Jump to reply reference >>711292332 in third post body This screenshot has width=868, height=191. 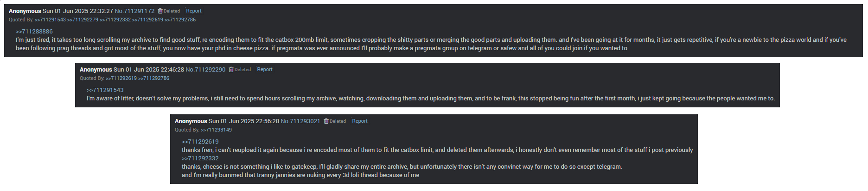click(x=200, y=158)
